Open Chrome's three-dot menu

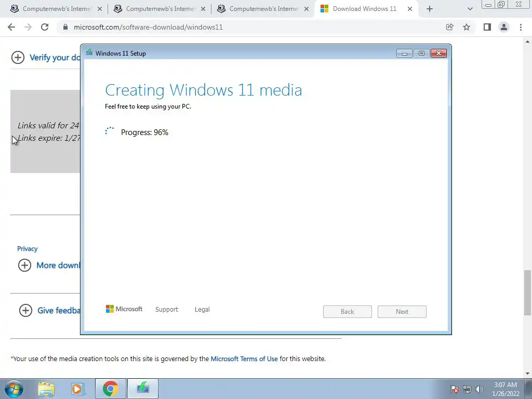(521, 27)
